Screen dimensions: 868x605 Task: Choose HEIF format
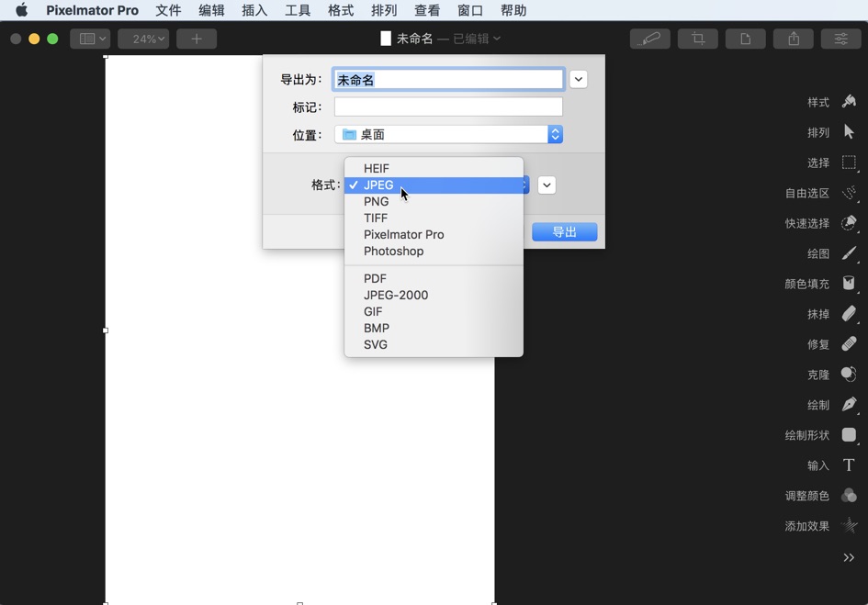tap(434, 168)
